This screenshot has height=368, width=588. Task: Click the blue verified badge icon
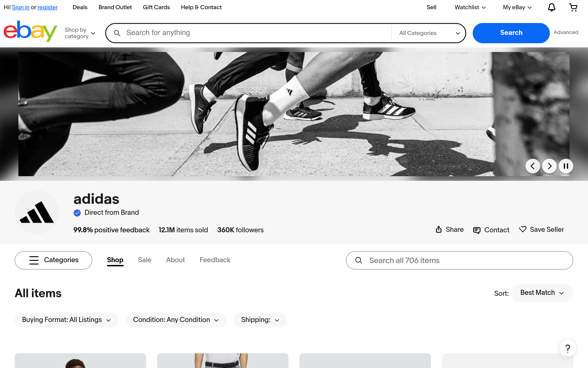[x=77, y=213]
